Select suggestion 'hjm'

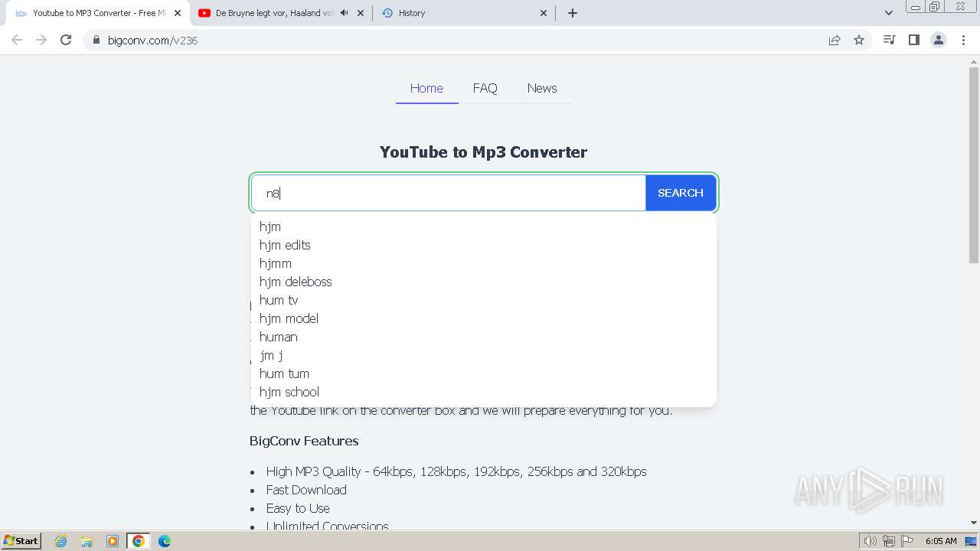tap(484, 227)
